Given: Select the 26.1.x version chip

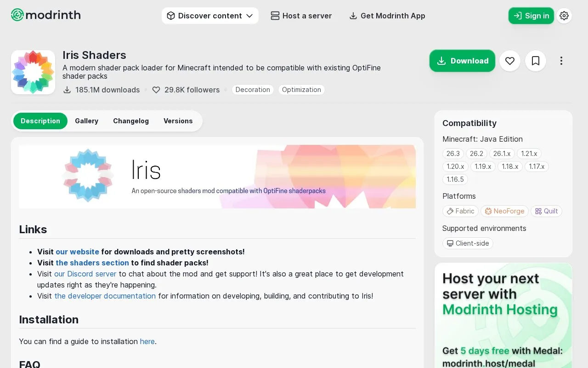Looking at the screenshot, I should tap(502, 154).
